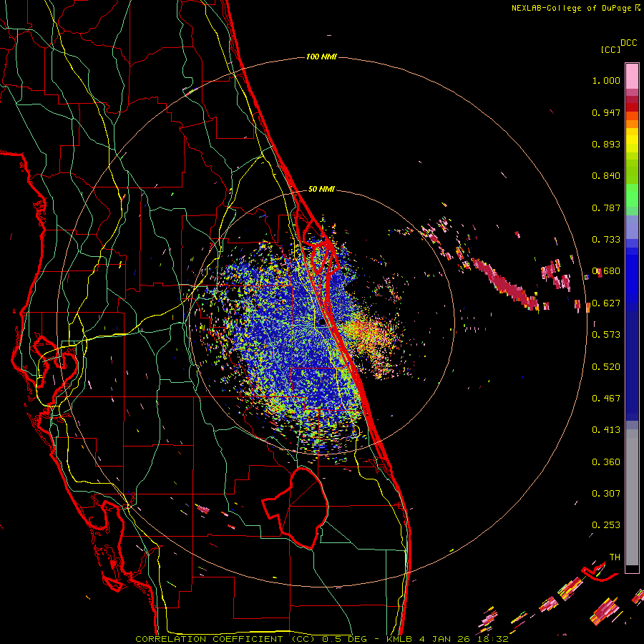The width and height of the screenshot is (644, 644).
Task: Click the 0.893 scale value
Action: tap(606, 144)
